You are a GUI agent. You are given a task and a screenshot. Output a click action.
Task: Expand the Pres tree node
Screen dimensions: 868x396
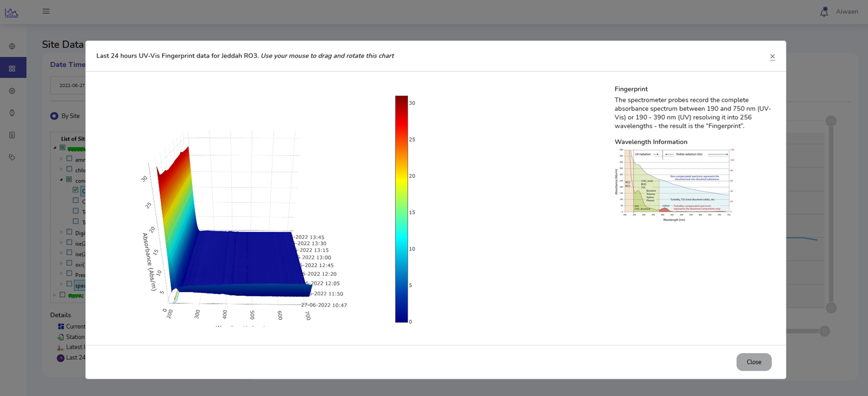[61, 274]
